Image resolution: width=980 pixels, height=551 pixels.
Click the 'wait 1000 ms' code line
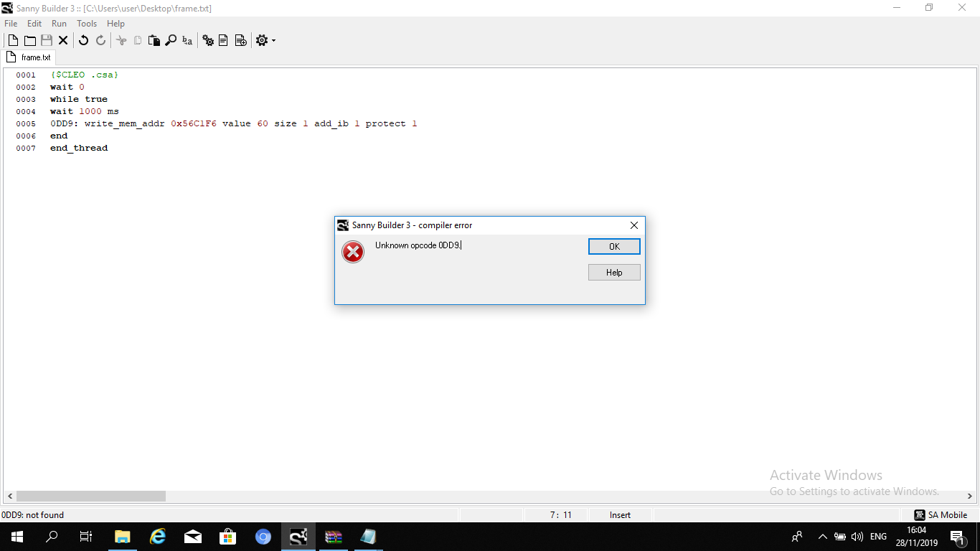(x=85, y=111)
